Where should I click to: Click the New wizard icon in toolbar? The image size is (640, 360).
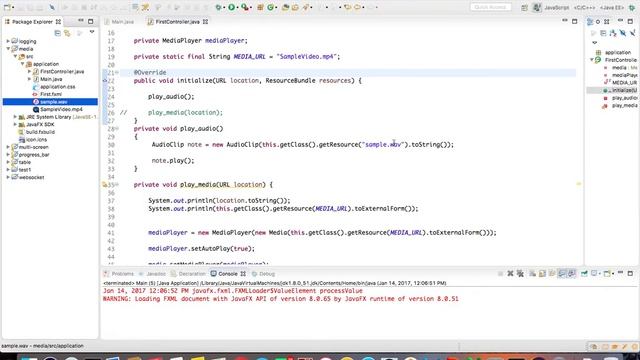pos(7,7)
